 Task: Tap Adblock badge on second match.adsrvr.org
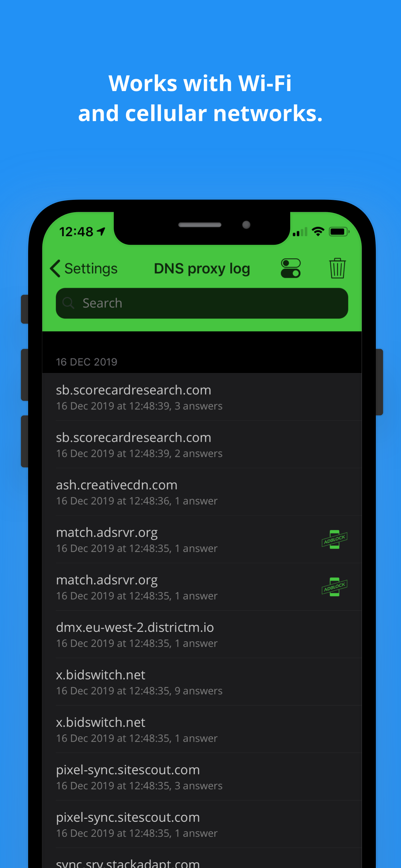[334, 587]
